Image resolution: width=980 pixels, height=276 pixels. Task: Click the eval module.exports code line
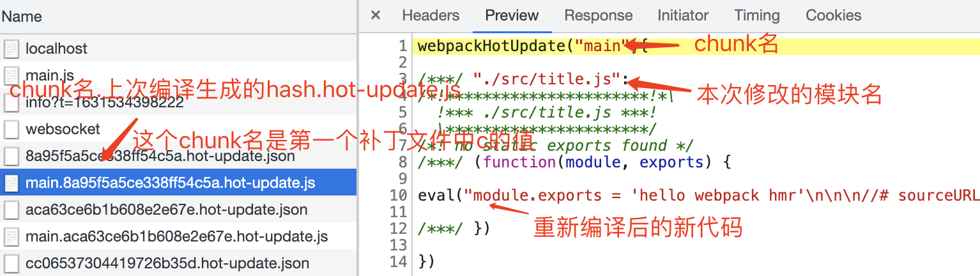pos(698,195)
